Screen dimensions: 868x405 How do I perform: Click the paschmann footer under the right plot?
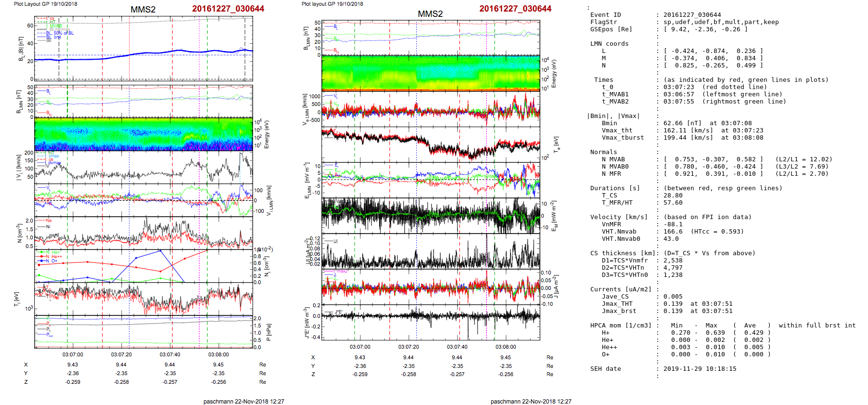point(531,401)
